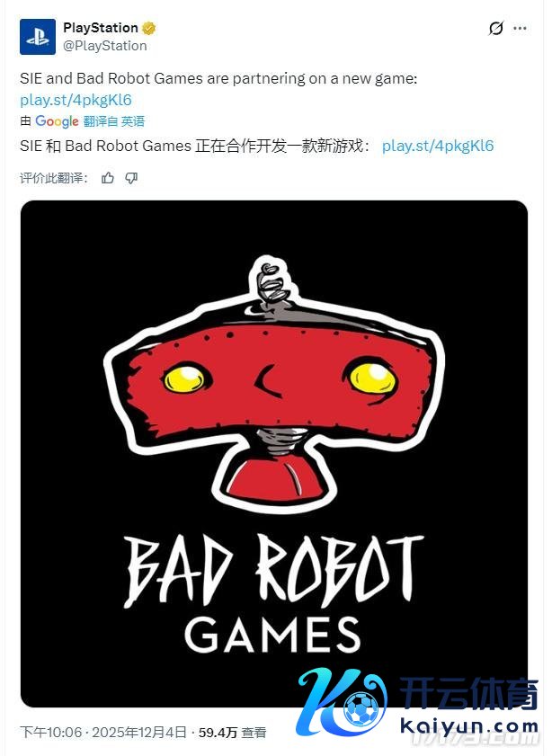
Task: Rate the translation with thumbs up
Action: tap(108, 178)
